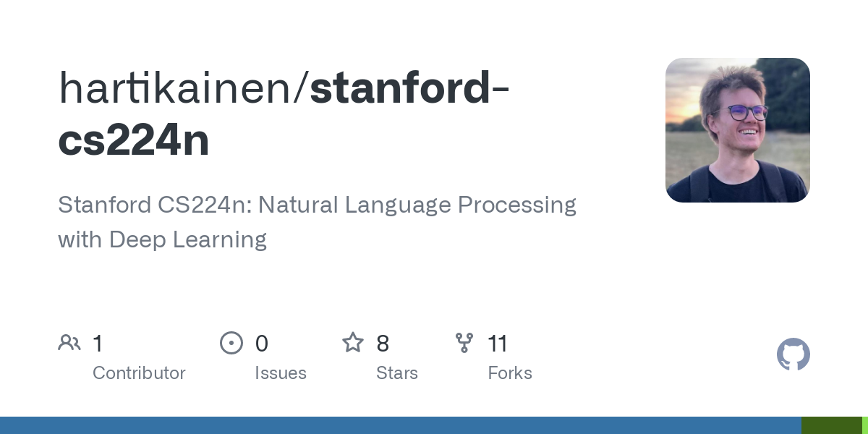Click the issues circle icon
Screen dimensions: 868x434
click(231, 343)
